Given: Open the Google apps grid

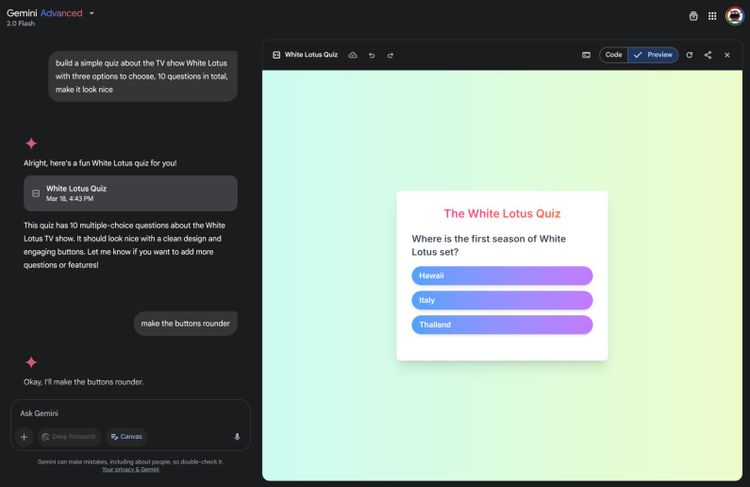Looking at the screenshot, I should (712, 16).
